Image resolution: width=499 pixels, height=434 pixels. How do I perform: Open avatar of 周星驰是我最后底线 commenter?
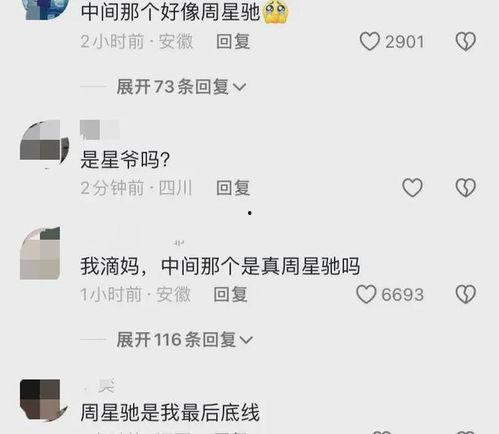[43, 399]
